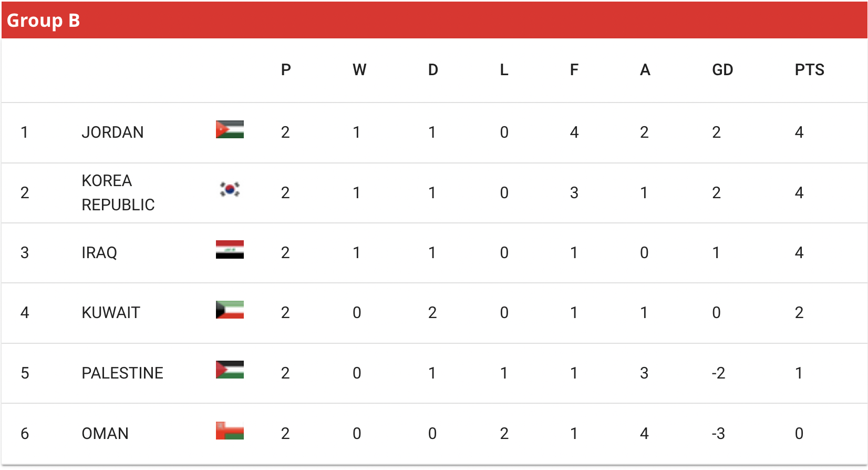
Task: Open the KUWAIT team entry
Action: coord(111,313)
